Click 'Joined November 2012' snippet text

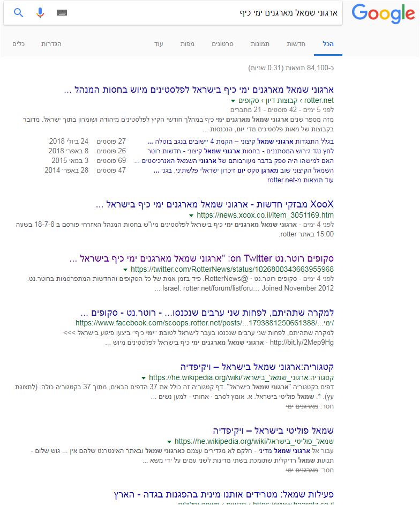[297, 288]
